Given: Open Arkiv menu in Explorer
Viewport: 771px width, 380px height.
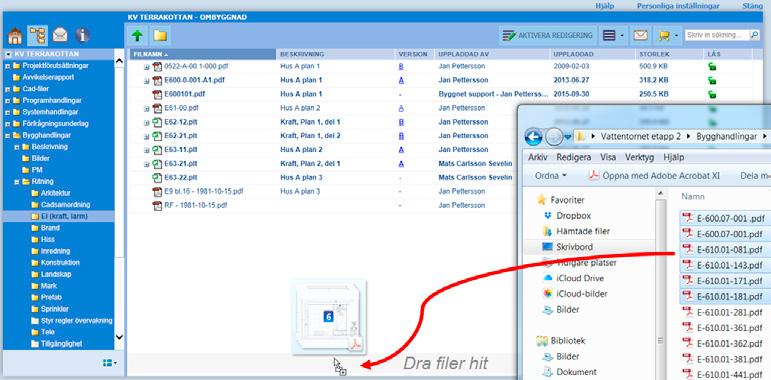Looking at the screenshot, I should pos(538,157).
